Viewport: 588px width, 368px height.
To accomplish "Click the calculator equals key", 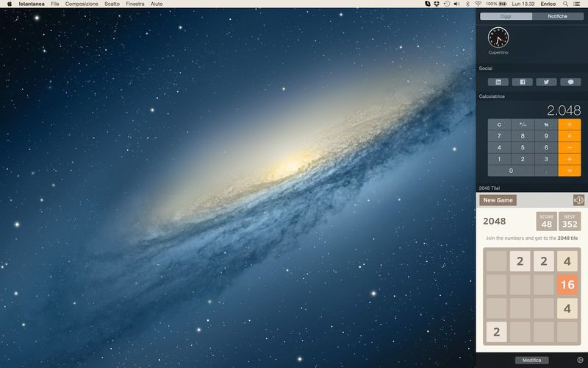I will [569, 171].
